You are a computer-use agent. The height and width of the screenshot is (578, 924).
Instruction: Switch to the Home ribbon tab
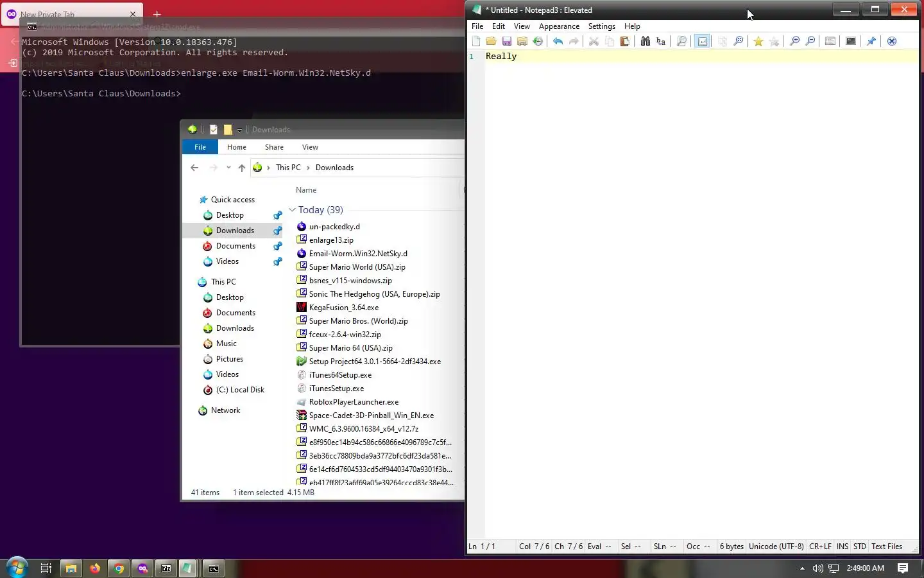click(237, 147)
